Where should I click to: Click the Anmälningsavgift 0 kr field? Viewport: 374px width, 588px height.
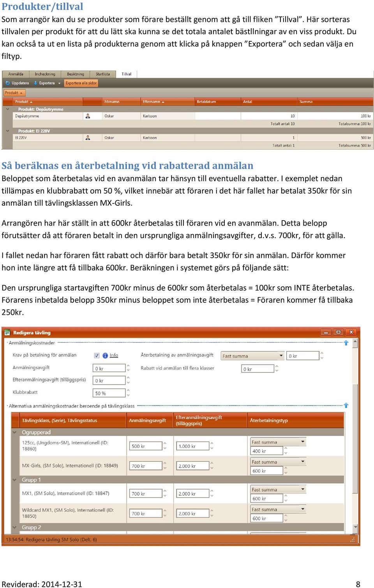pos(109,368)
